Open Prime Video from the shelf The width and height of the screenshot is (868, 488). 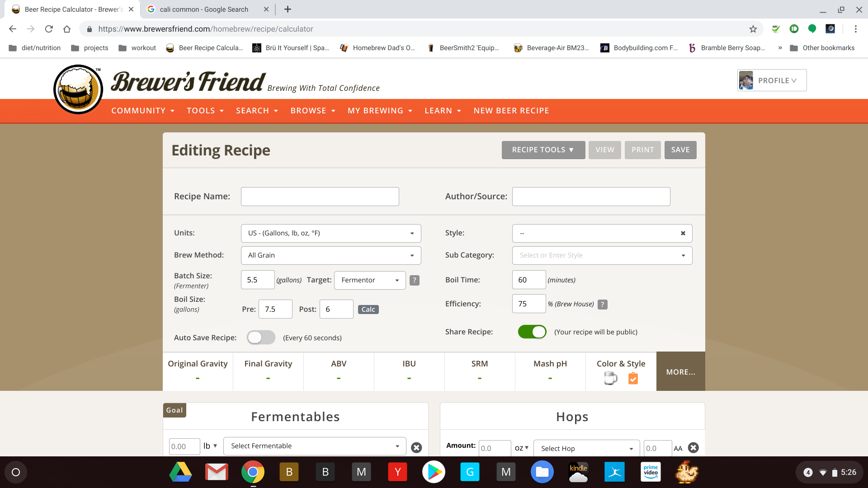pos(651,472)
